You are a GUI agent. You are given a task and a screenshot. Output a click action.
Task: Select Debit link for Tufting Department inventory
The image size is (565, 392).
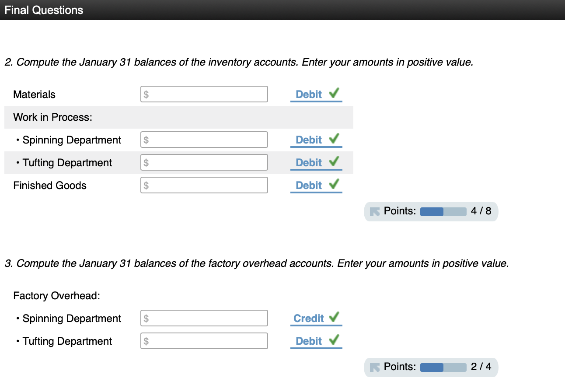coord(309,162)
